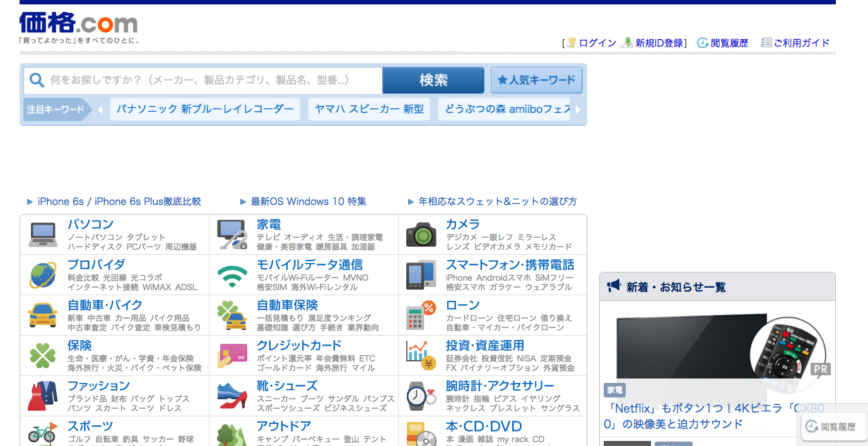Click the suit and dress icon beside ファッション
Image resolution: width=868 pixels, height=446 pixels.
(x=43, y=396)
